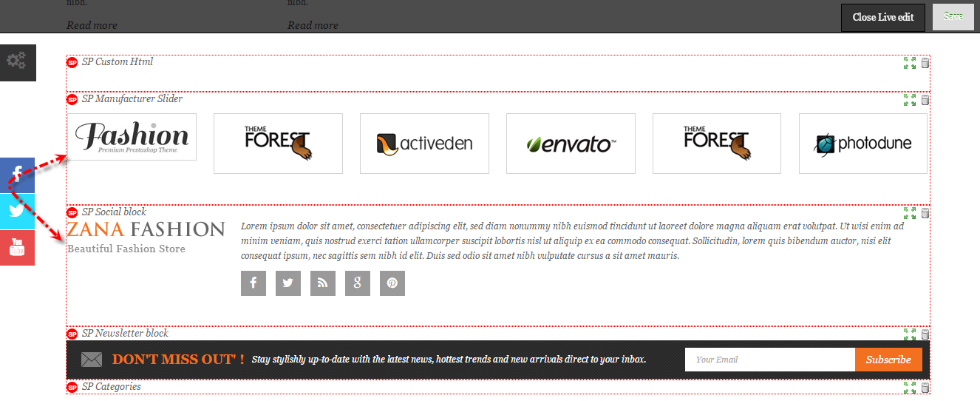Select the SP Manufacturer Slider label
980x401 pixels.
click(x=132, y=99)
